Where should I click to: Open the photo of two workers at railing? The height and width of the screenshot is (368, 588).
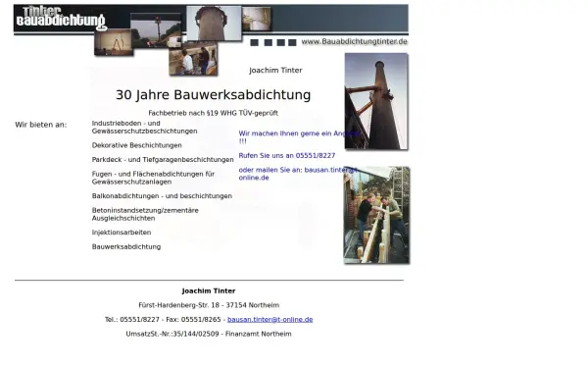point(376,215)
